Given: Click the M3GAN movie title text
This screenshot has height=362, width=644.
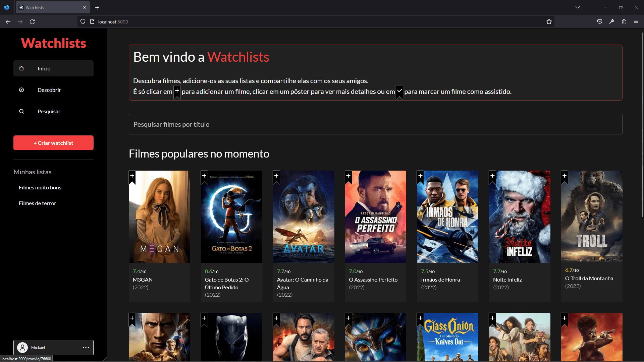Looking at the screenshot, I should click(143, 280).
